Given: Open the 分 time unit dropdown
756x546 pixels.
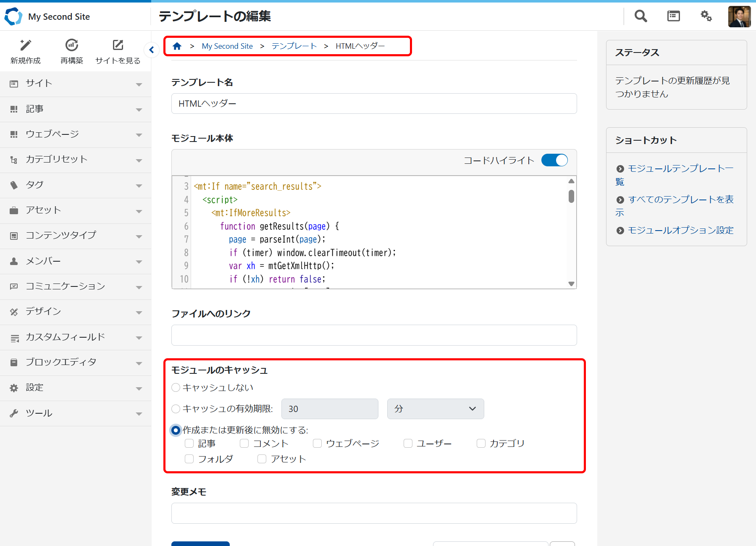Looking at the screenshot, I should pos(435,409).
